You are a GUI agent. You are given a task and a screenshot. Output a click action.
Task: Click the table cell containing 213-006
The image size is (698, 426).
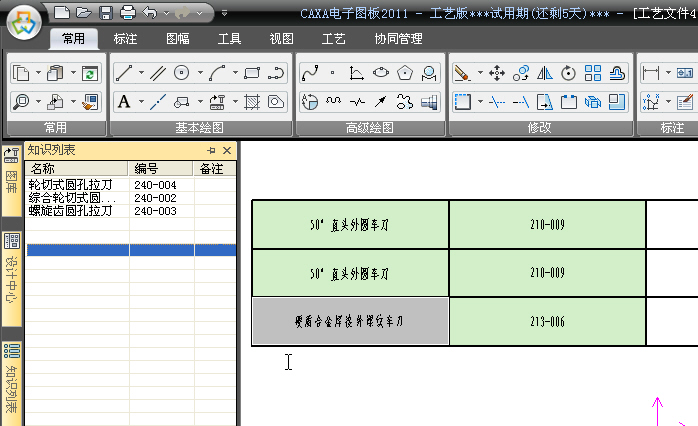click(547, 321)
